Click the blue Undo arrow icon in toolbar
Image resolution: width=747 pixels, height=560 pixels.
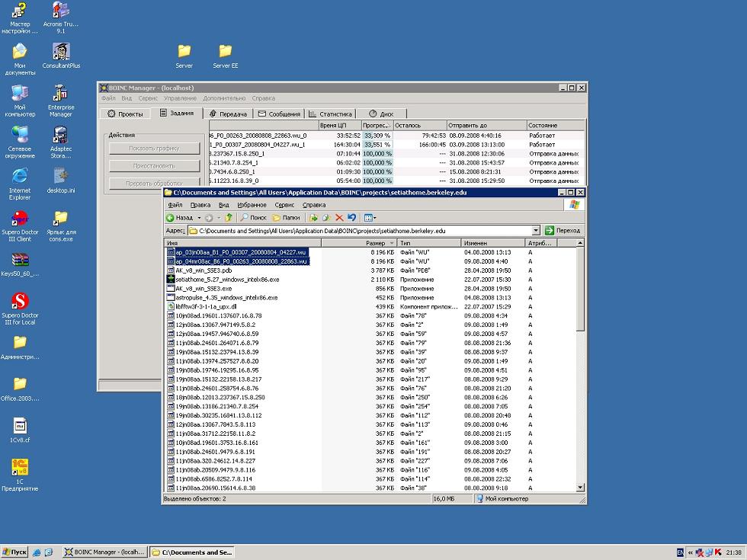[x=351, y=218]
